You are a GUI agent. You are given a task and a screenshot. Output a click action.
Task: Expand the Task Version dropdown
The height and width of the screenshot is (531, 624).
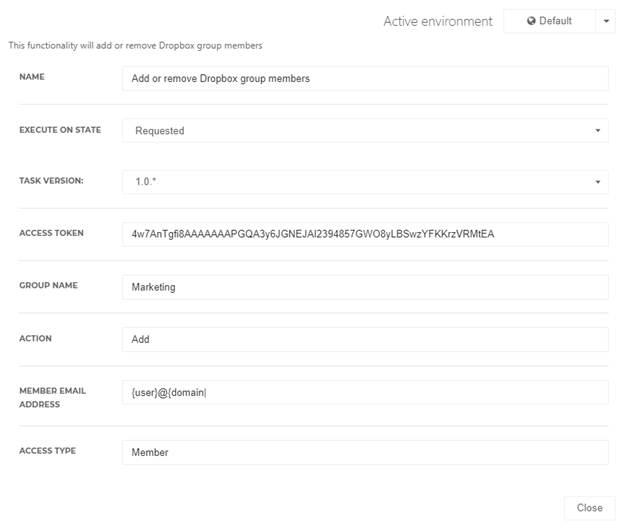coord(365,182)
